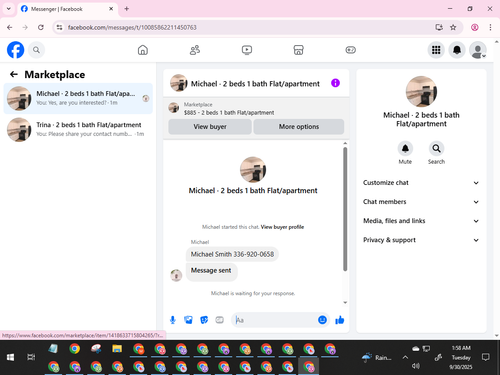Attach a photo with the image icon
Image resolution: width=500 pixels, height=375 pixels.
coord(188,320)
